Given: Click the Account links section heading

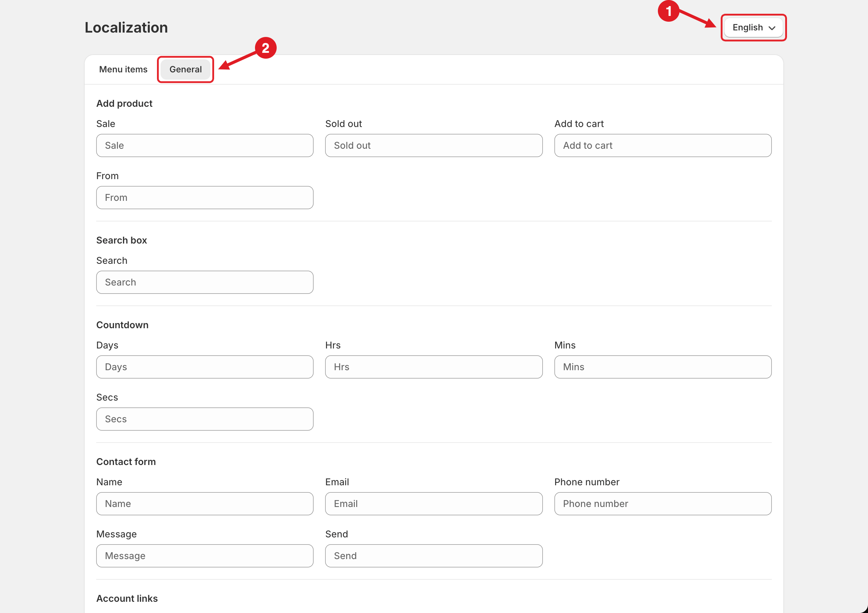Looking at the screenshot, I should click(x=127, y=598).
